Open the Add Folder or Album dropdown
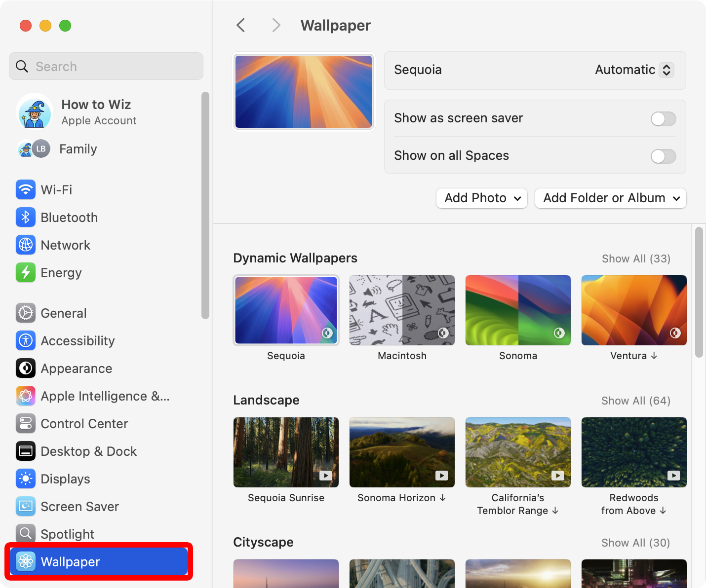The width and height of the screenshot is (706, 588). [610, 198]
